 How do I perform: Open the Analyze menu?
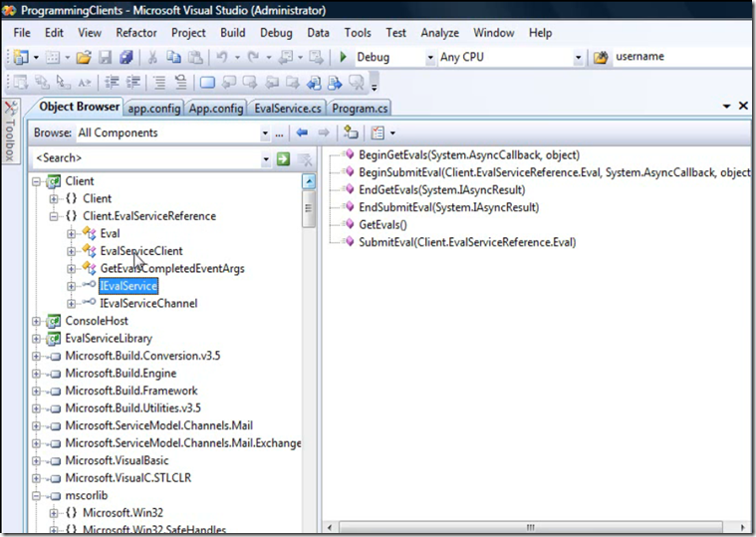tap(439, 33)
